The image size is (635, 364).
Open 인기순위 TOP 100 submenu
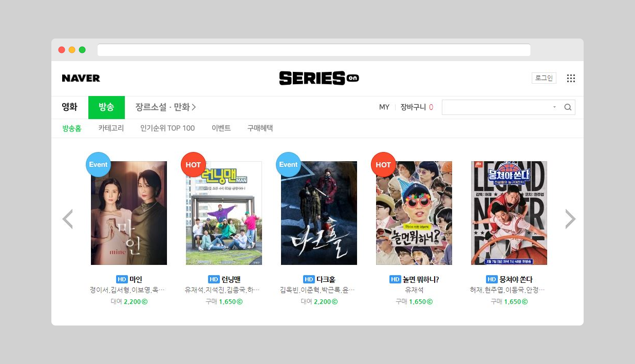[167, 128]
